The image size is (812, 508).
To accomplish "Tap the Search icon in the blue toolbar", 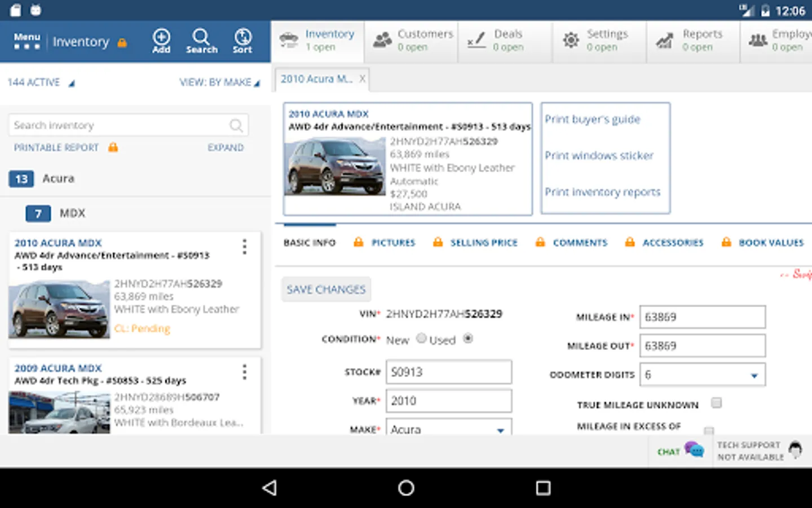I will click(x=201, y=41).
